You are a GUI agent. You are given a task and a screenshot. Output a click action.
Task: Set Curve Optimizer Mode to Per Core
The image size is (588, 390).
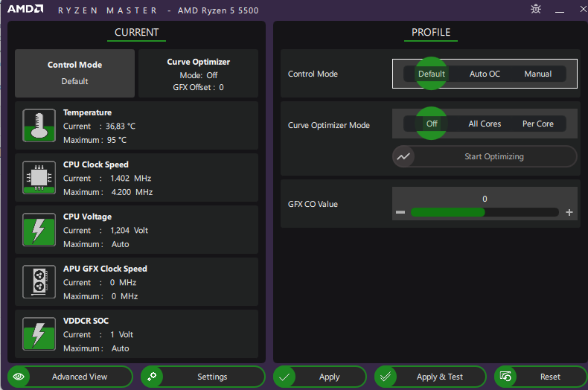(x=537, y=124)
